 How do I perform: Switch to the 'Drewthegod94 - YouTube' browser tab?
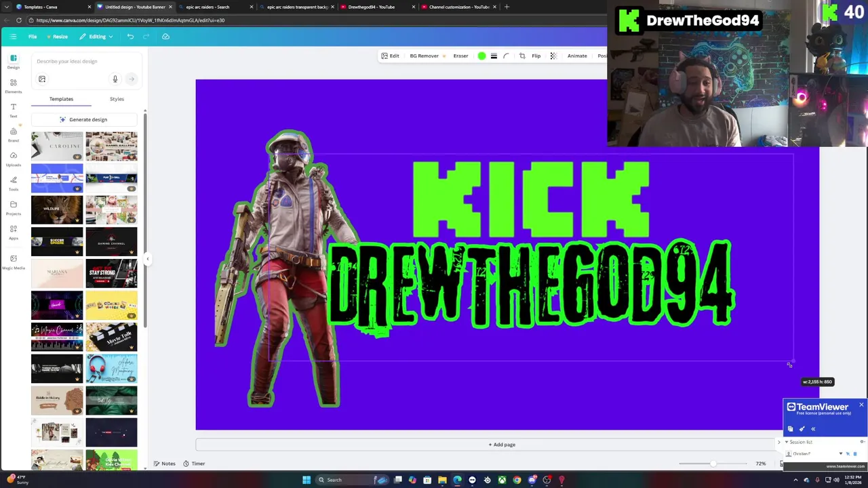376,7
